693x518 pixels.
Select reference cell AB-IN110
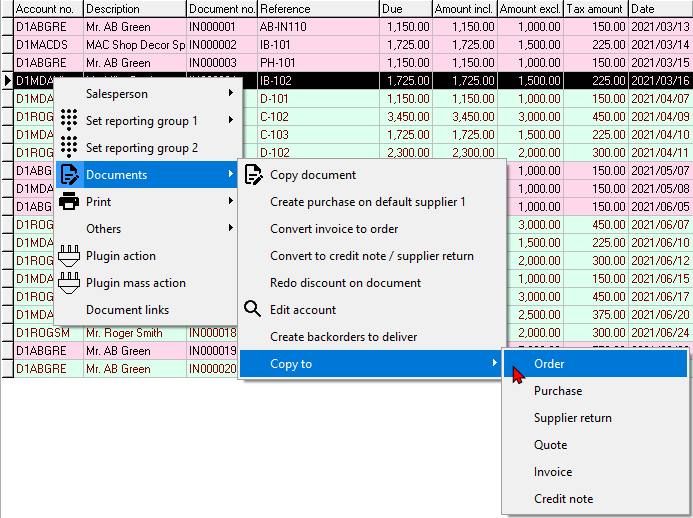[x=318, y=27]
